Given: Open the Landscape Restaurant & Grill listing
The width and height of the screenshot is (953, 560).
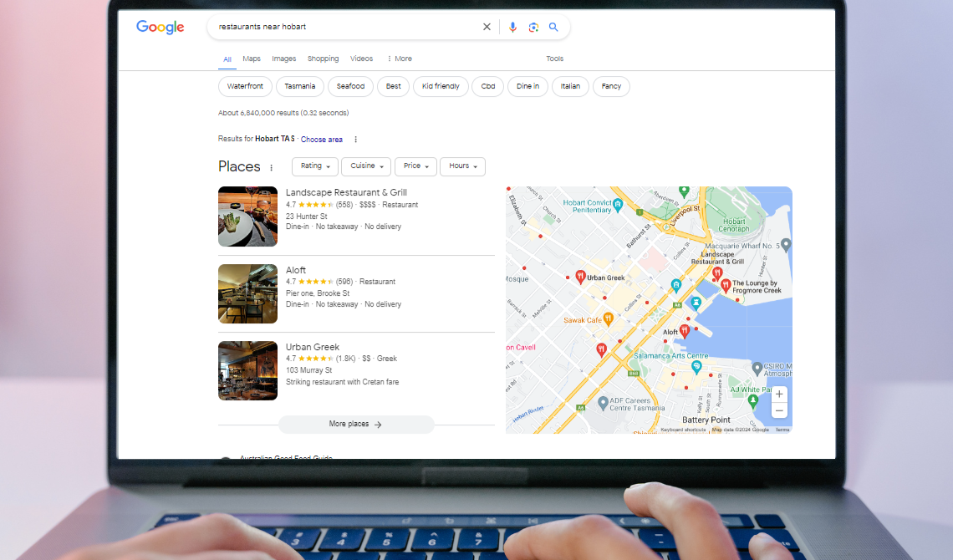Looking at the screenshot, I should coord(346,192).
